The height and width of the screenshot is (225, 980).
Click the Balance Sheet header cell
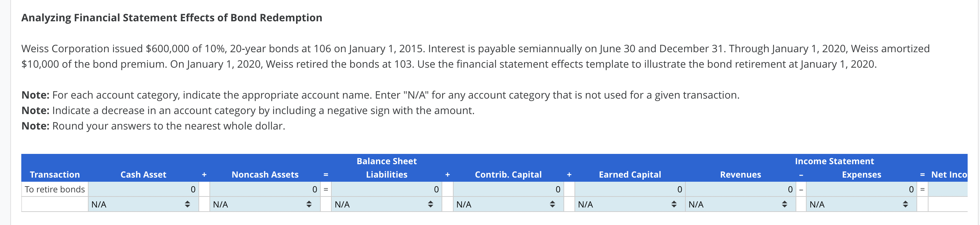point(386,161)
